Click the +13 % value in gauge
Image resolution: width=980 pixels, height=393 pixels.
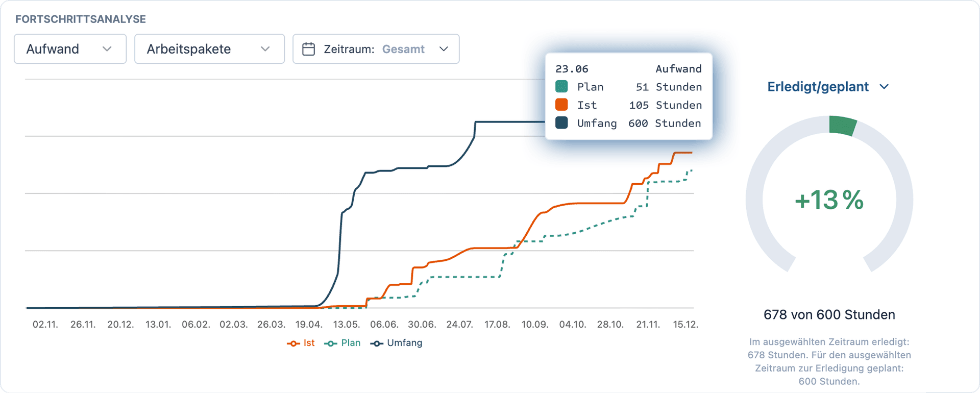(829, 200)
